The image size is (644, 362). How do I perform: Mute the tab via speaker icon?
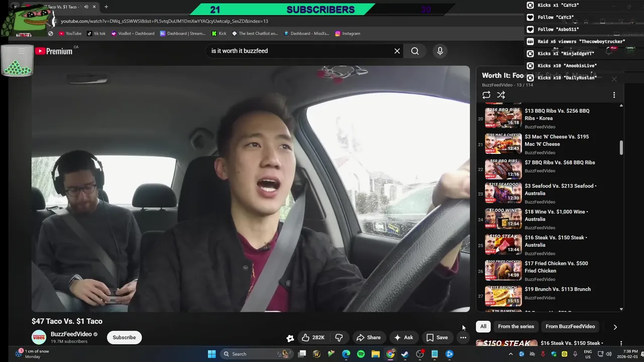[x=86, y=7]
